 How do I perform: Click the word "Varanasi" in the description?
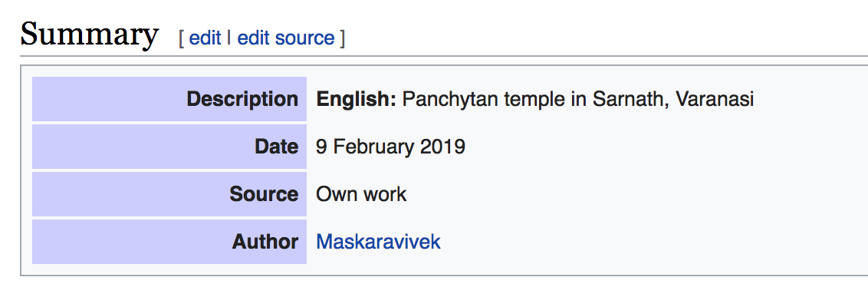click(x=715, y=99)
